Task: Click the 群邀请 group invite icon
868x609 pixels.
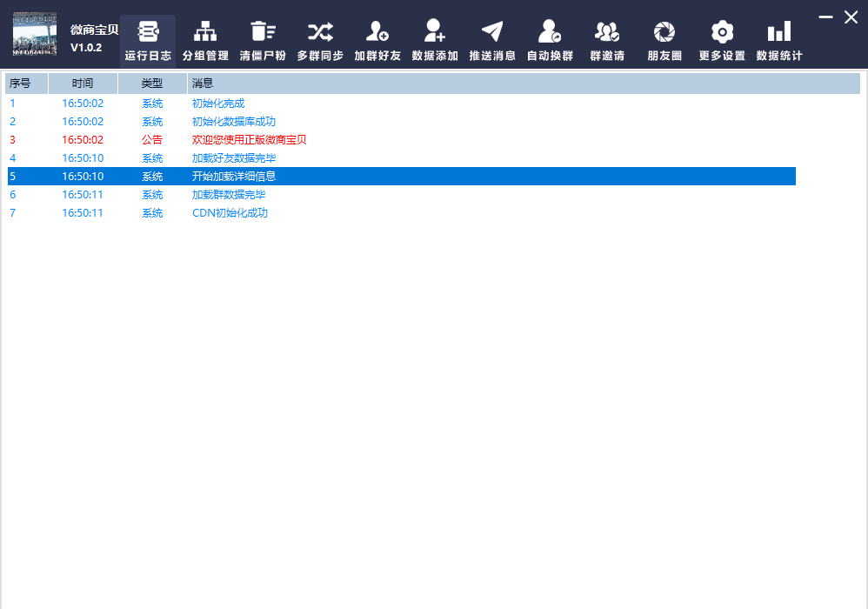Action: pyautogui.click(x=607, y=33)
